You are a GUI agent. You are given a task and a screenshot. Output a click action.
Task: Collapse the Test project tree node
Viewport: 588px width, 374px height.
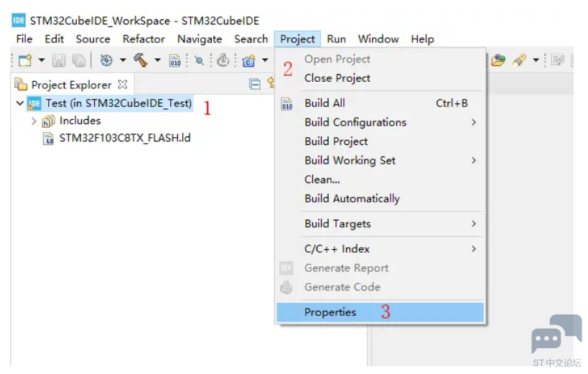pyautogui.click(x=20, y=103)
